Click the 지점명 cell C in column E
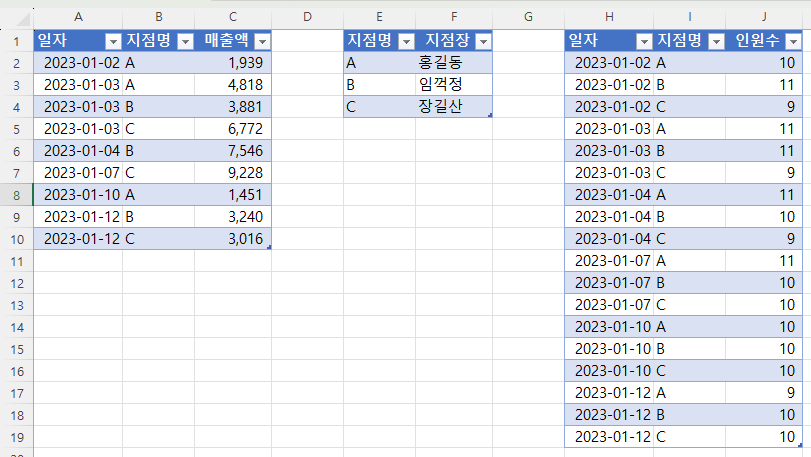811x457 pixels. [380, 107]
